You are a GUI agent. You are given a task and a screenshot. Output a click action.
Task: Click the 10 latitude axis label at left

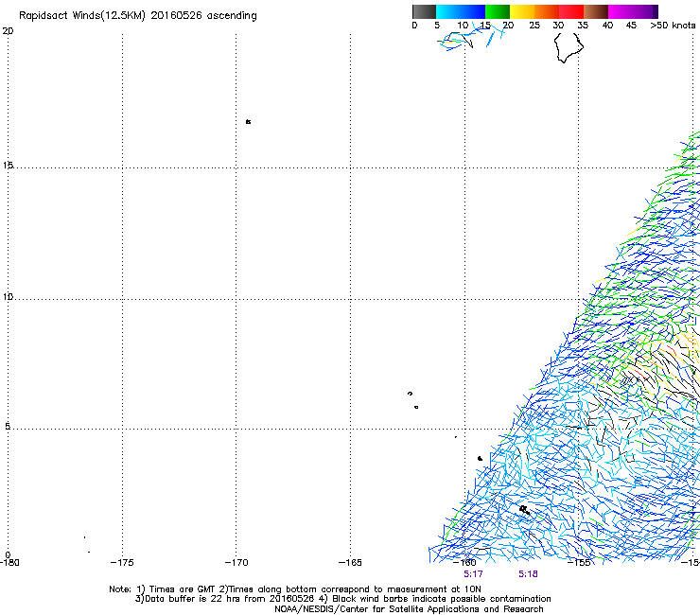(8, 296)
